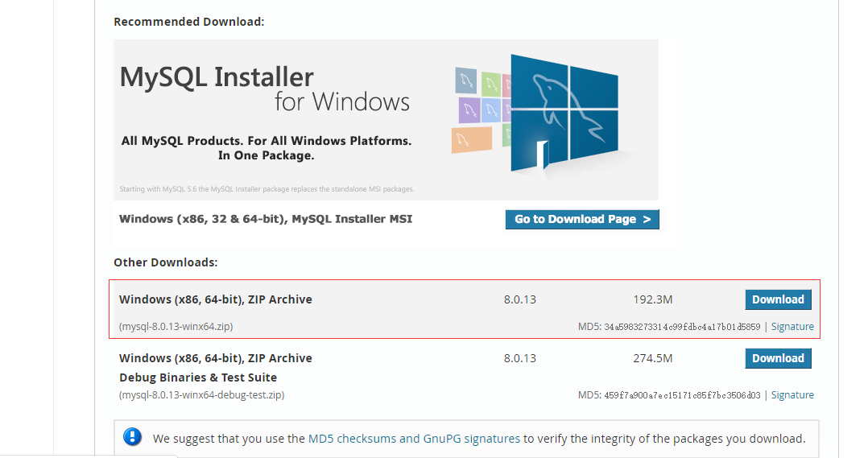Click Windows (x86, 32 & 64-bit), MySQL Installer MSI text
868x458 pixels.
coord(266,219)
